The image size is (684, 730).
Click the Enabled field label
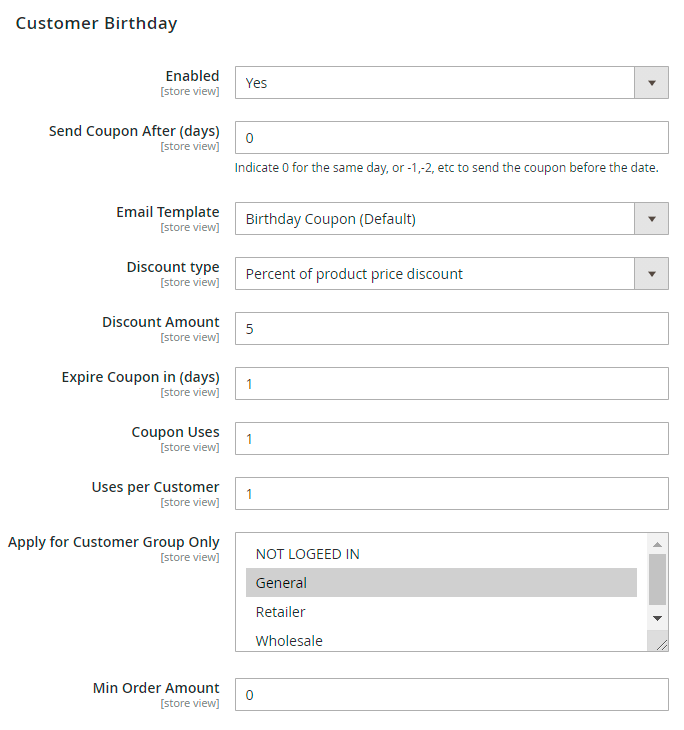[192, 76]
